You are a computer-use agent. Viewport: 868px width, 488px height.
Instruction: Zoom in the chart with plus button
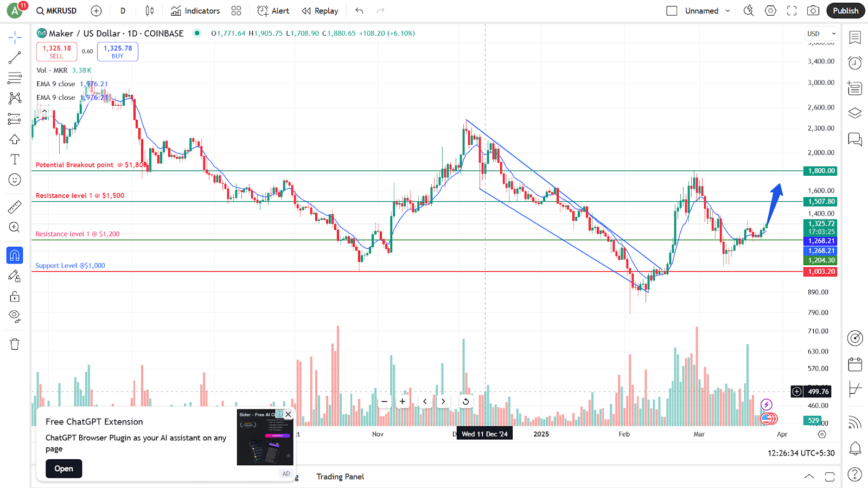point(403,402)
